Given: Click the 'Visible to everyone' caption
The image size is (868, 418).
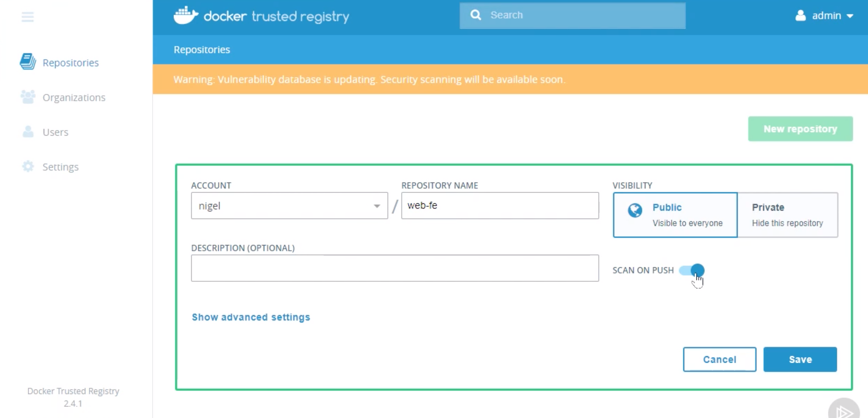Looking at the screenshot, I should coord(687,223).
